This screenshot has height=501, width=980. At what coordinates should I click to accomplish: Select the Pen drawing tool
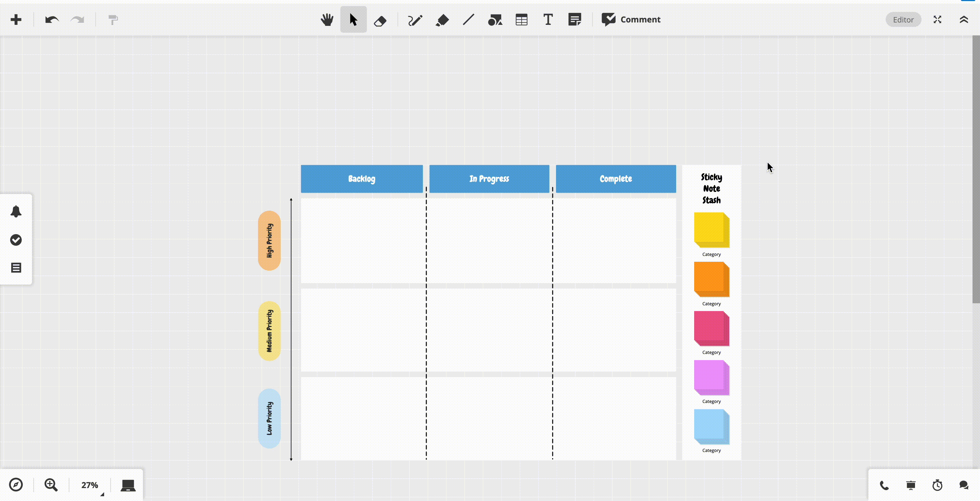tap(415, 20)
